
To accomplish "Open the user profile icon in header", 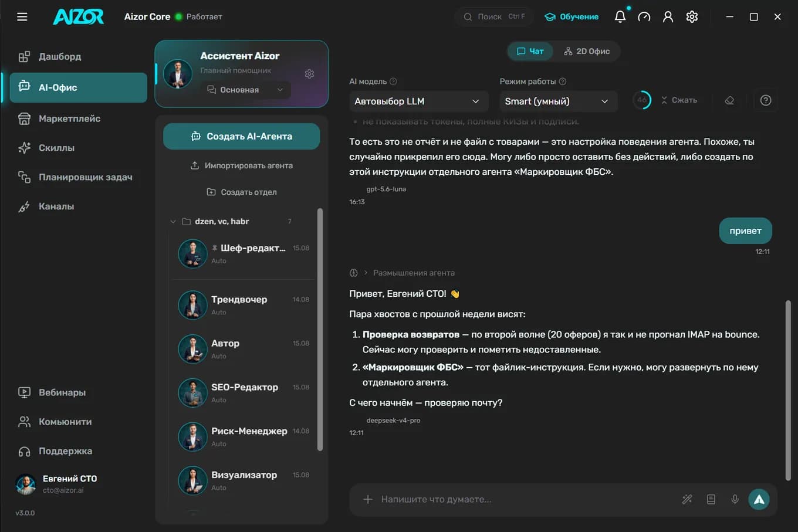I will 668,17.
